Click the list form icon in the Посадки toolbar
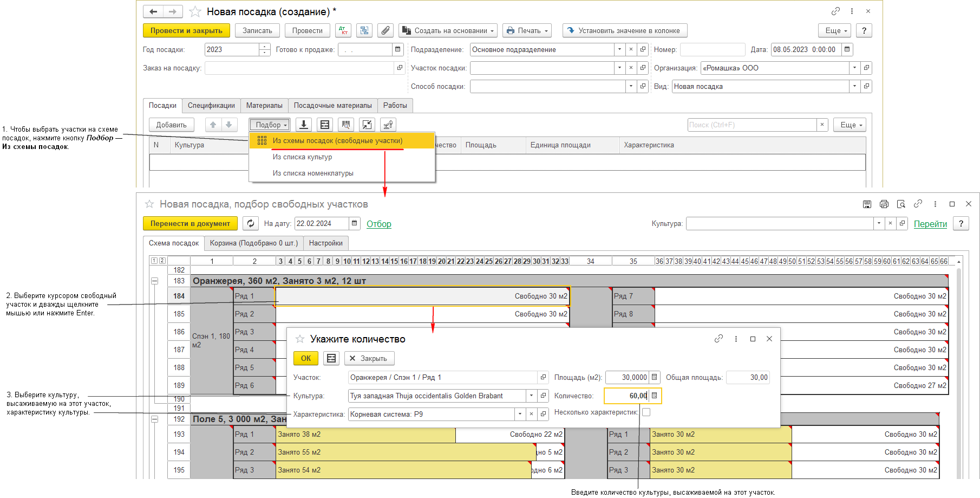Viewport: 980px width, 498px height. tap(325, 125)
